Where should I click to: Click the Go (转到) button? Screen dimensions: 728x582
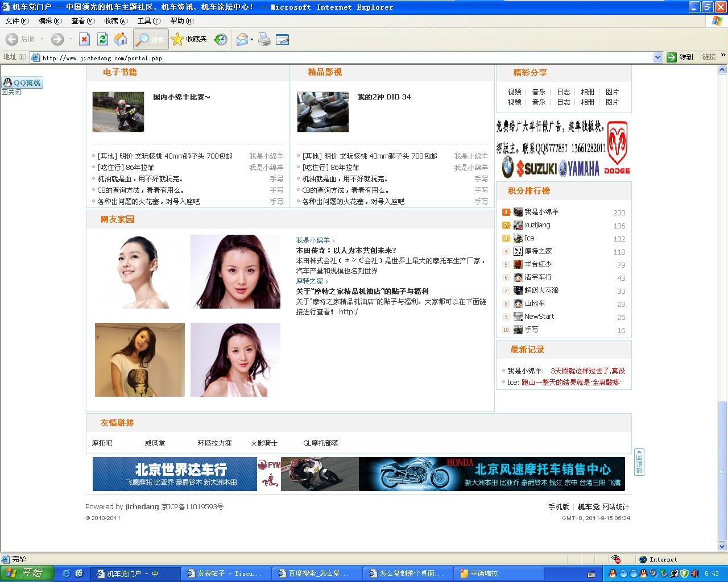(x=680, y=57)
